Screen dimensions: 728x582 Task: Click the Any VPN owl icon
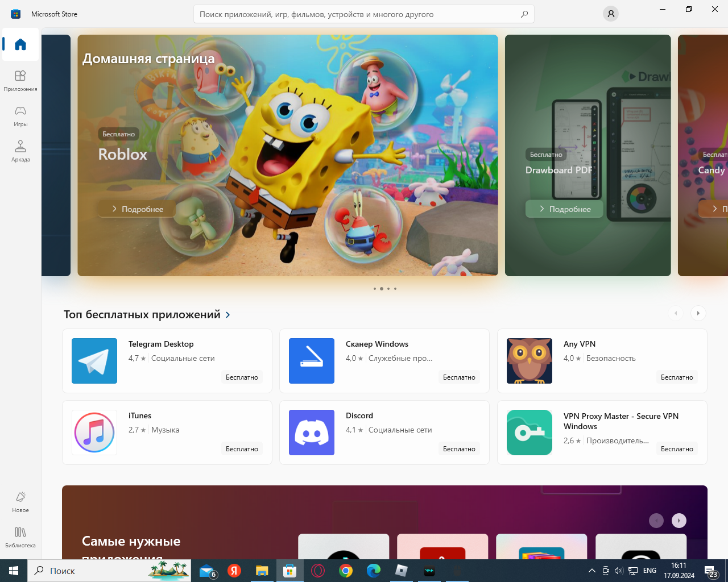click(x=530, y=361)
